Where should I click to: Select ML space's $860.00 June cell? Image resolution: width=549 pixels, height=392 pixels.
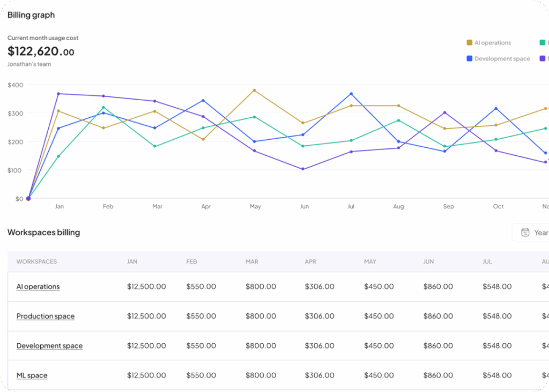tap(438, 375)
